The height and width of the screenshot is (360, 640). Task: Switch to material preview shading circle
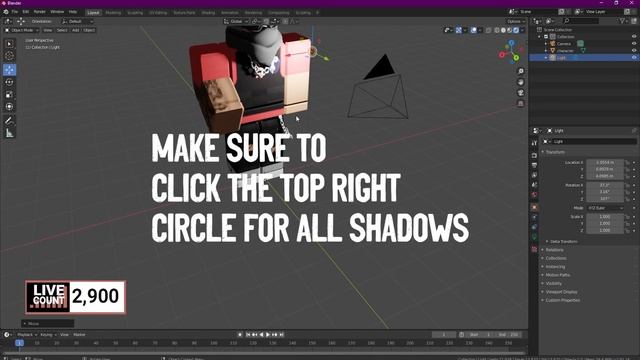point(509,30)
